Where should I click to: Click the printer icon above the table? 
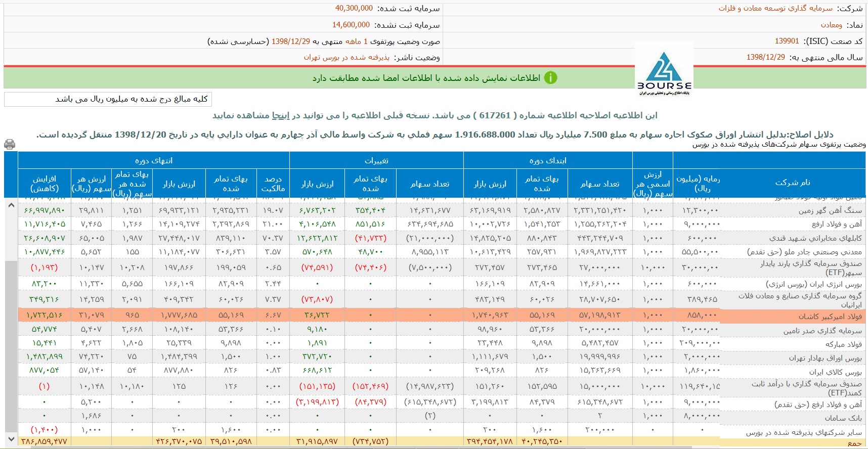pyautogui.click(x=9, y=145)
